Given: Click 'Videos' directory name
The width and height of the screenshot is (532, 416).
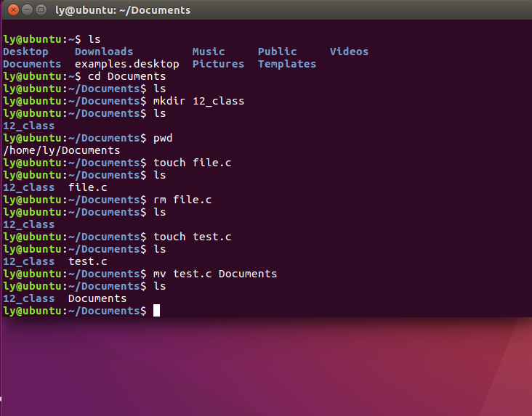Looking at the screenshot, I should [349, 52].
